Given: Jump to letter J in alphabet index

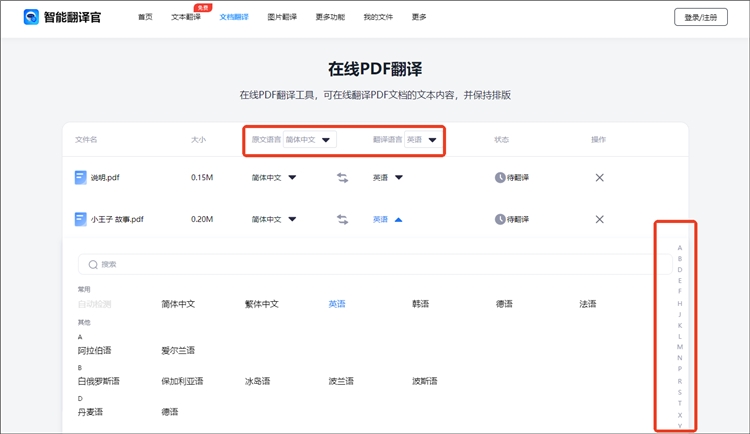Looking at the screenshot, I should tap(680, 314).
